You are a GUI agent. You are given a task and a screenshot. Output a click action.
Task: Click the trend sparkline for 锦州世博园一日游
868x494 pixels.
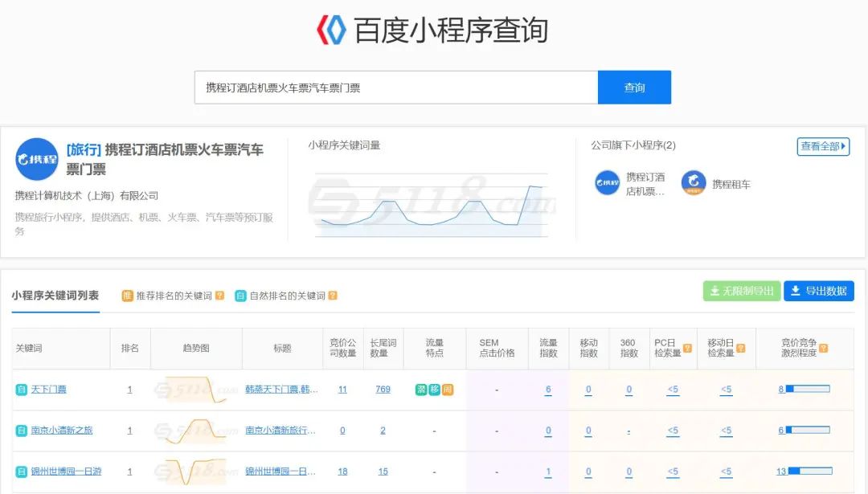197,472
